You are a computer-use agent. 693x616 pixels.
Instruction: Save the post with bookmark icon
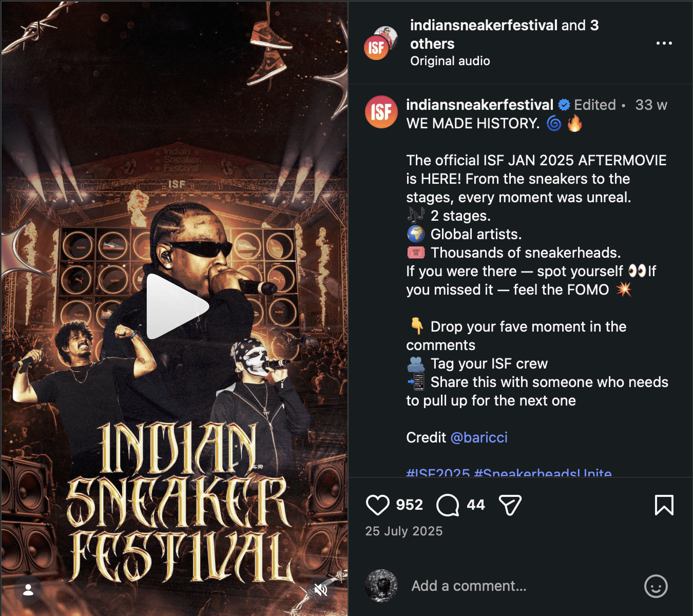pyautogui.click(x=664, y=505)
